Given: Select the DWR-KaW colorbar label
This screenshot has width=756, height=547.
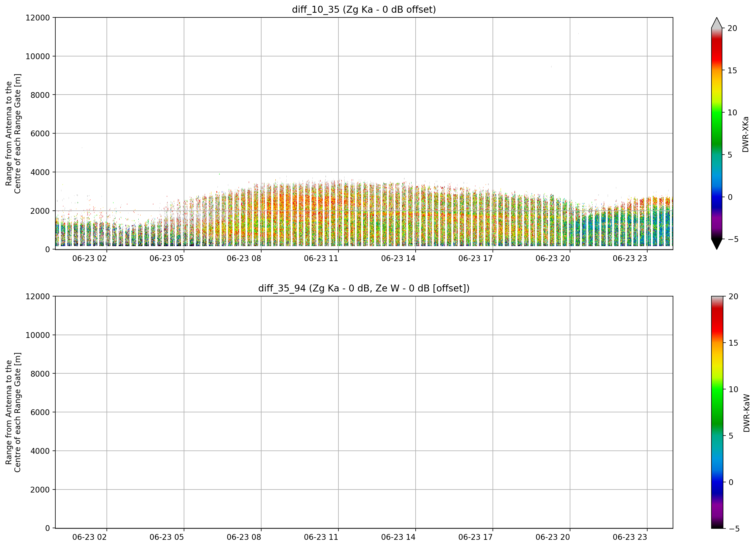Looking at the screenshot, I should point(746,413).
